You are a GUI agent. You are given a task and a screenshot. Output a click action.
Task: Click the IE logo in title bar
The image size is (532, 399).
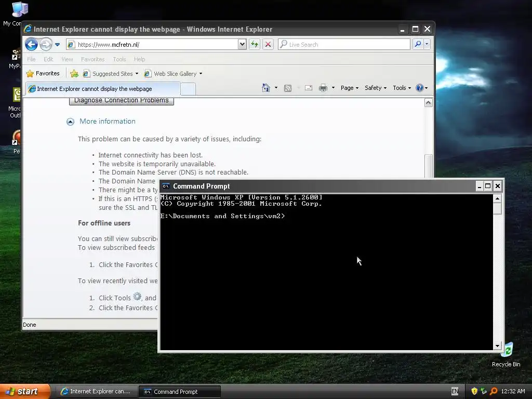[x=28, y=29]
